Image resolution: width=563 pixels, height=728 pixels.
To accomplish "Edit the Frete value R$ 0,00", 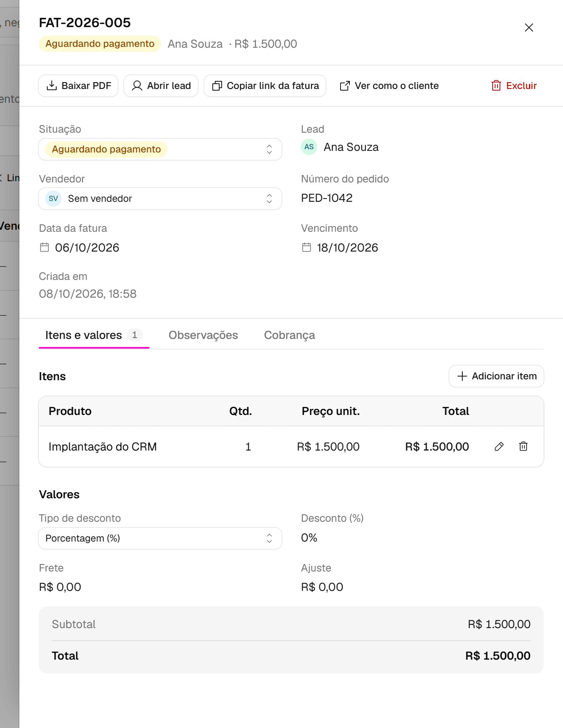I will (60, 587).
